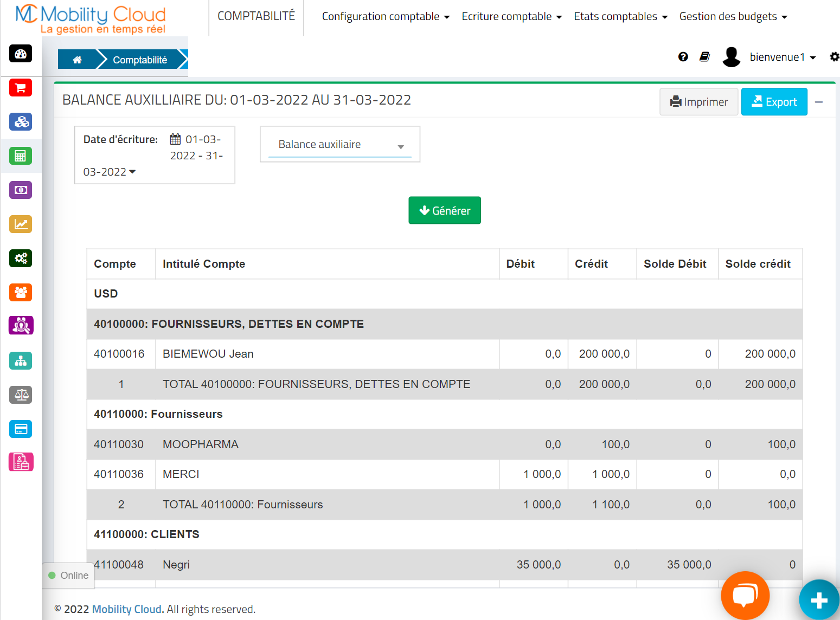Open the settings gear icon at top right
The image size is (840, 620).
tap(834, 57)
